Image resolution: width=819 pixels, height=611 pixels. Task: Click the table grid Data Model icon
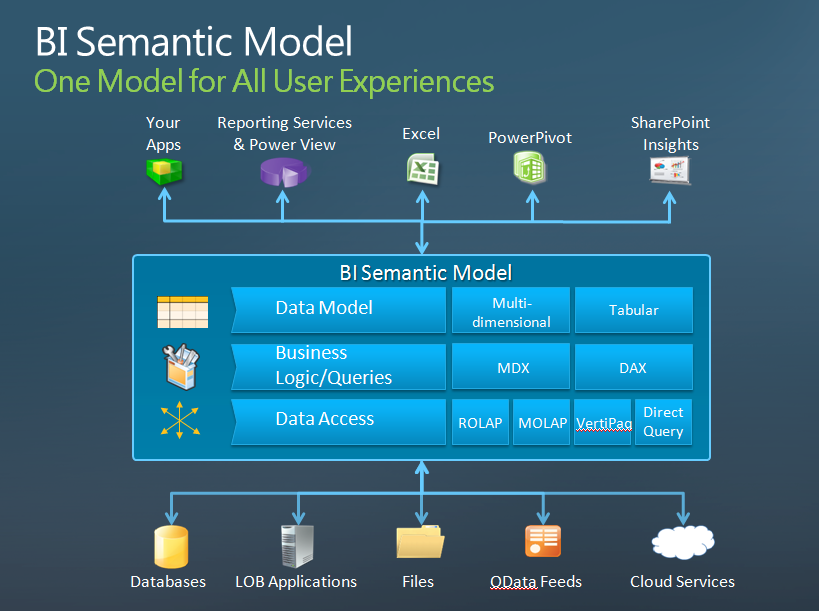point(183,312)
